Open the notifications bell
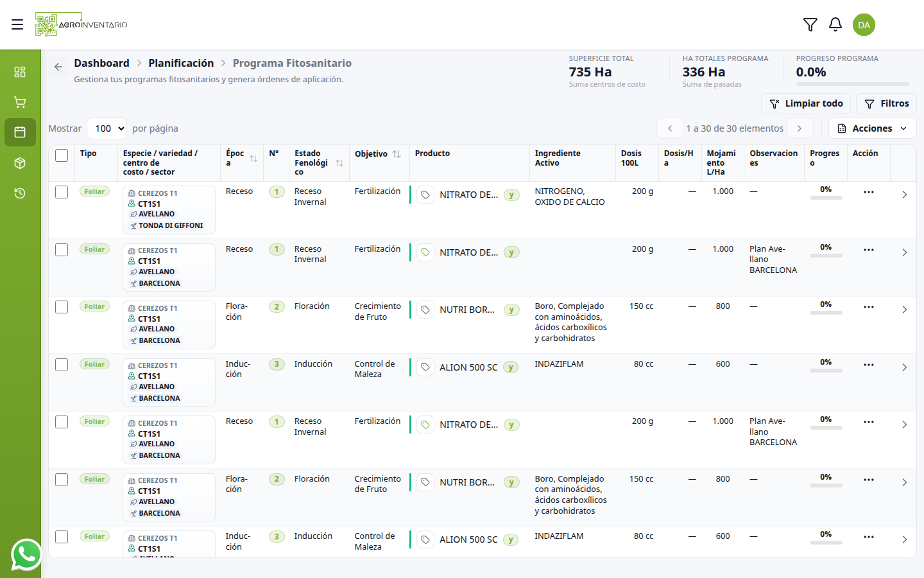 click(x=835, y=24)
